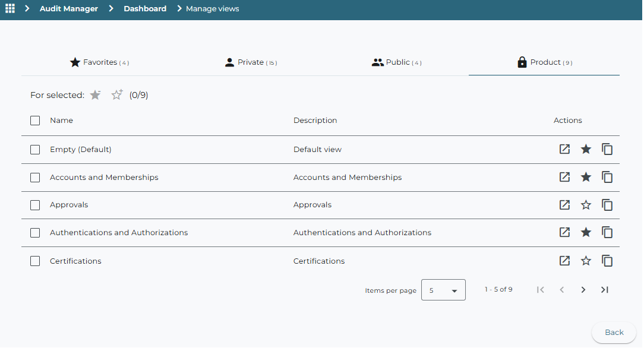Navigate to Dashboard breadcrumb
Screen dimensions: 644x348
click(x=145, y=9)
